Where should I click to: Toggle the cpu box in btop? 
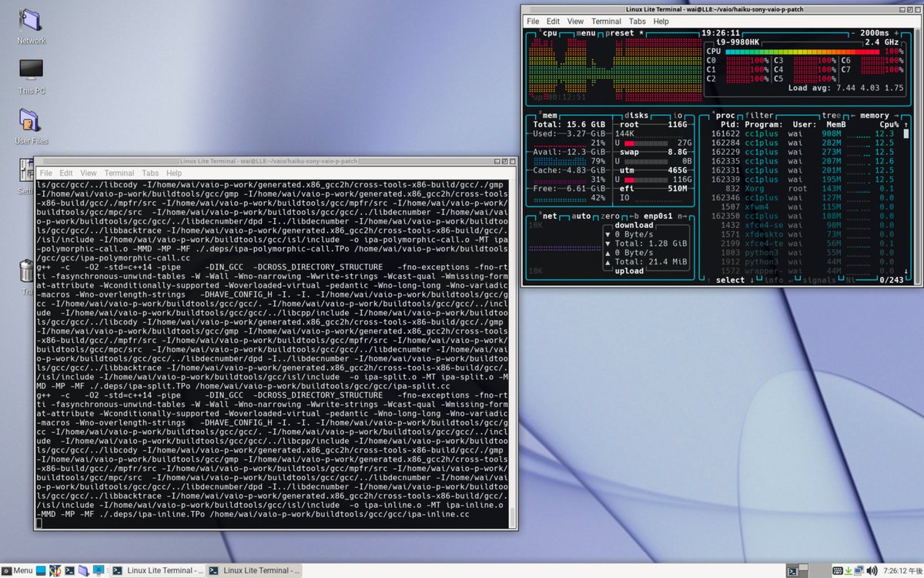coord(550,33)
